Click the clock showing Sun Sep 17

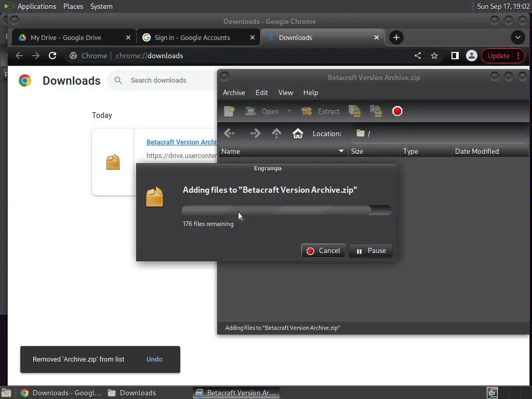(503, 6)
